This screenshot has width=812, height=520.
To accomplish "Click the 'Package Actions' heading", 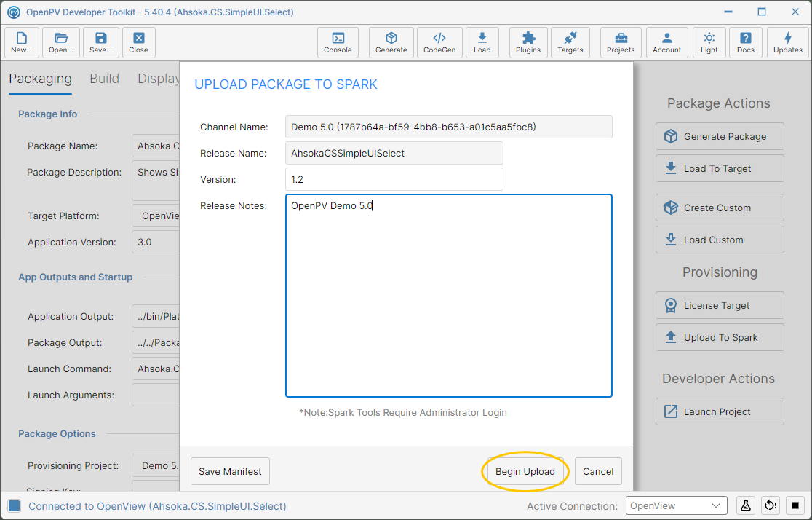I will point(719,103).
